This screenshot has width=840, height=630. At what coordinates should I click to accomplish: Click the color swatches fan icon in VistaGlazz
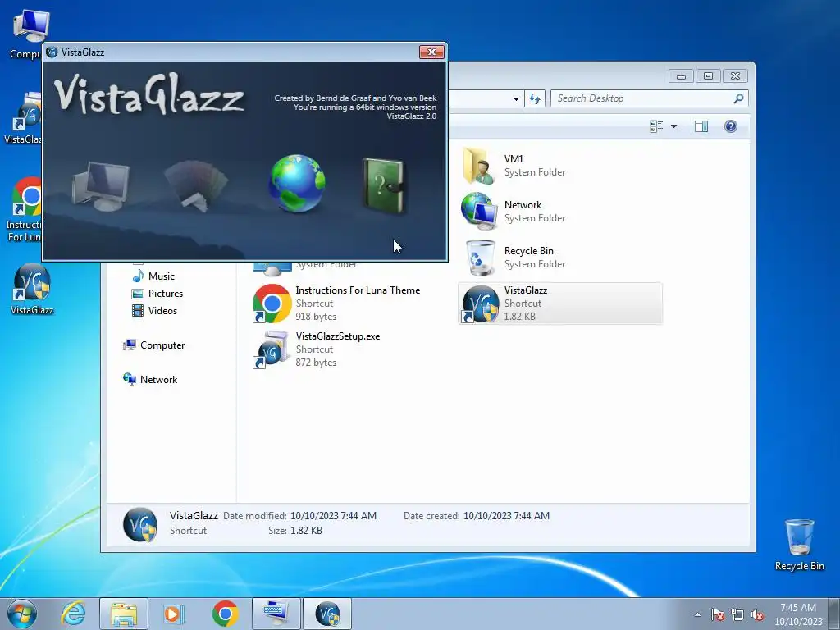pyautogui.click(x=196, y=186)
